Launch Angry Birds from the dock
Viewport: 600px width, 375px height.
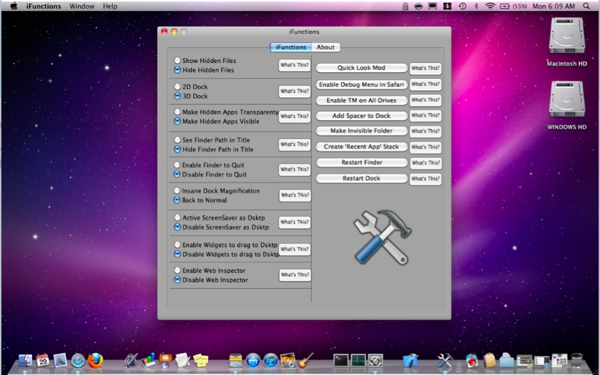click(x=472, y=360)
